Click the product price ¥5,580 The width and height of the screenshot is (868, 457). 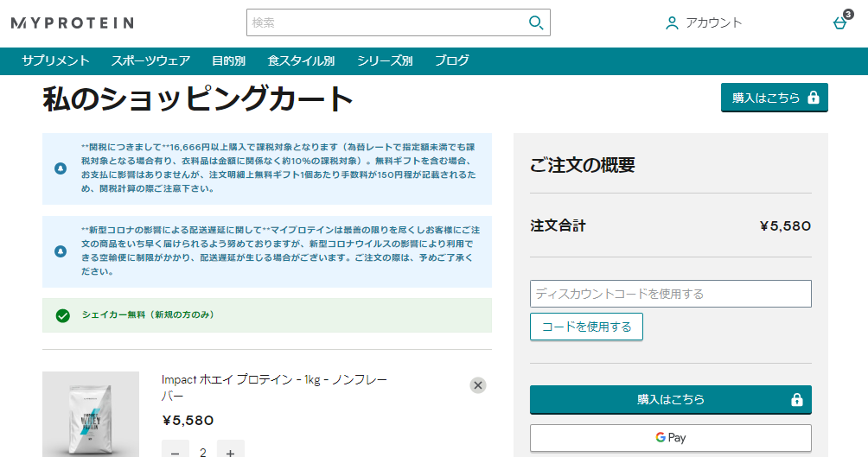click(188, 421)
